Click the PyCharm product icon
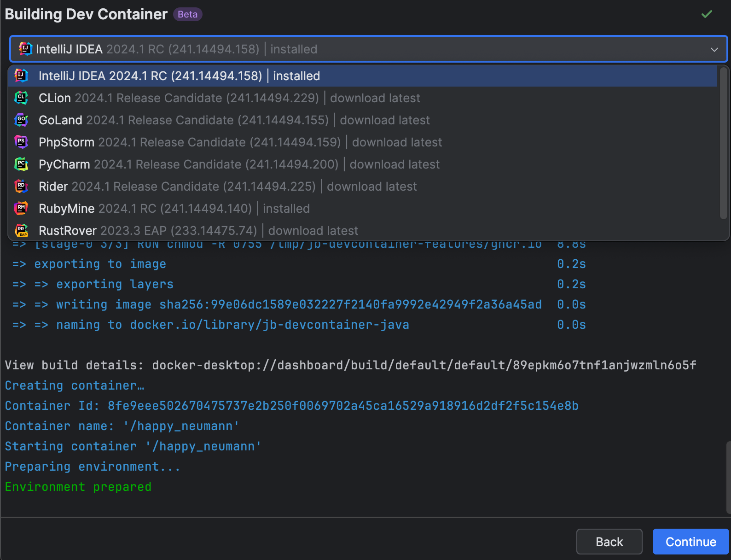The image size is (731, 560). tap(21, 164)
